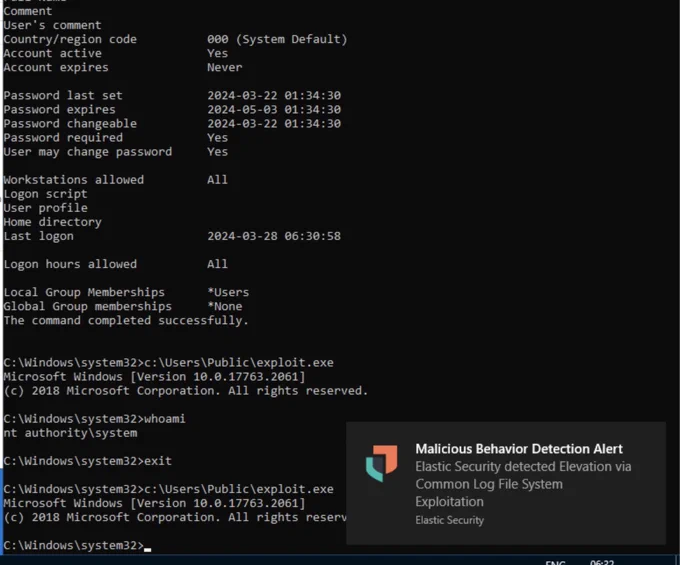Click the 'Password expires' date 2024-05-03 01:34:30
Viewport: 680px width, 565px height.
pos(274,109)
